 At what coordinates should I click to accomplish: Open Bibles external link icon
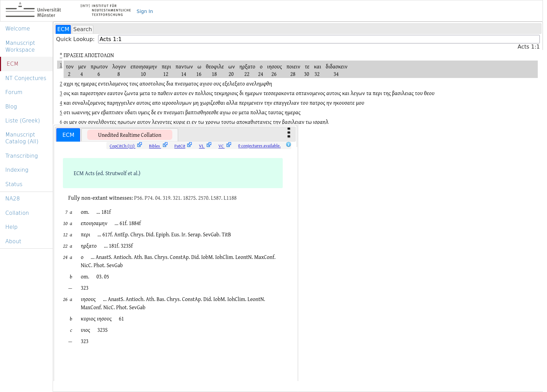tap(165, 145)
